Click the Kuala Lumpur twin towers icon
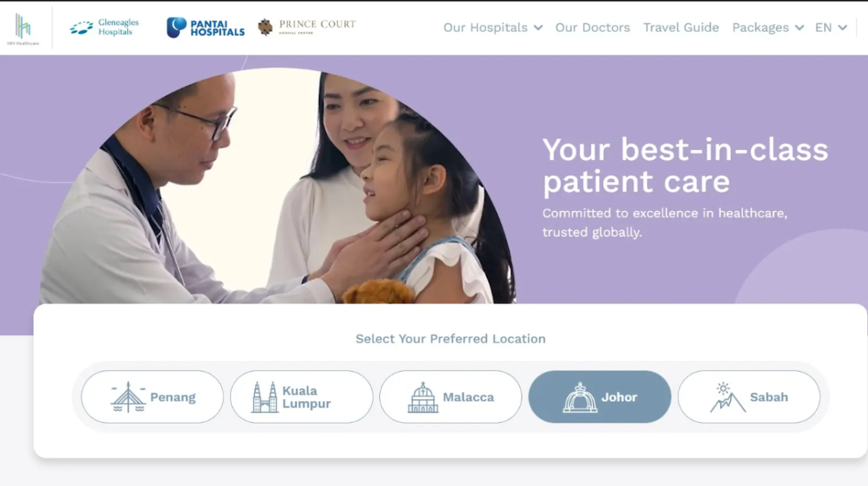This screenshot has height=486, width=868. coord(265,398)
